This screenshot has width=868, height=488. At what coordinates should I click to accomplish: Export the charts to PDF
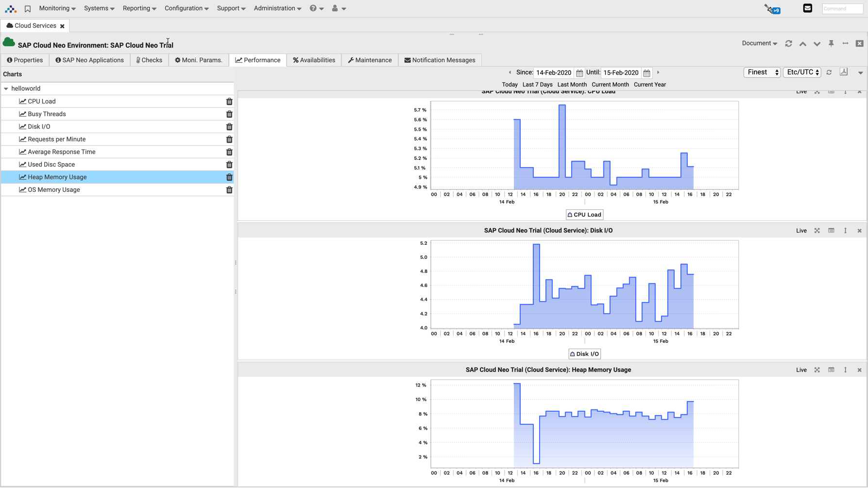844,72
